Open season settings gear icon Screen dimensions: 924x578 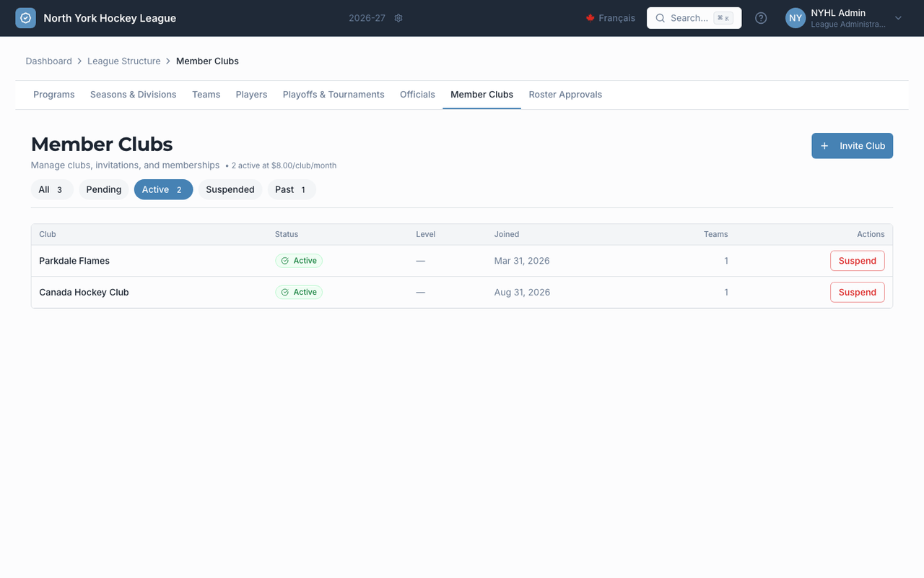coord(398,18)
